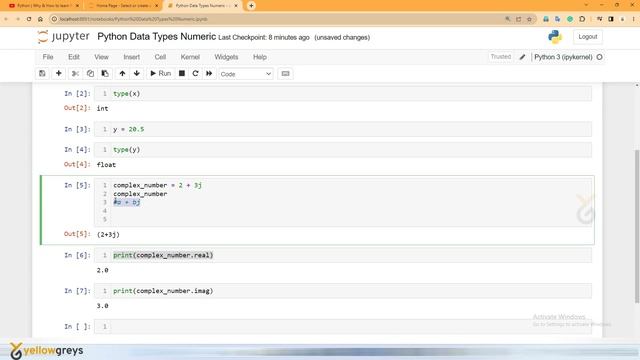Open the File menu
Screen dimensions: 640x360
[x=48, y=57]
